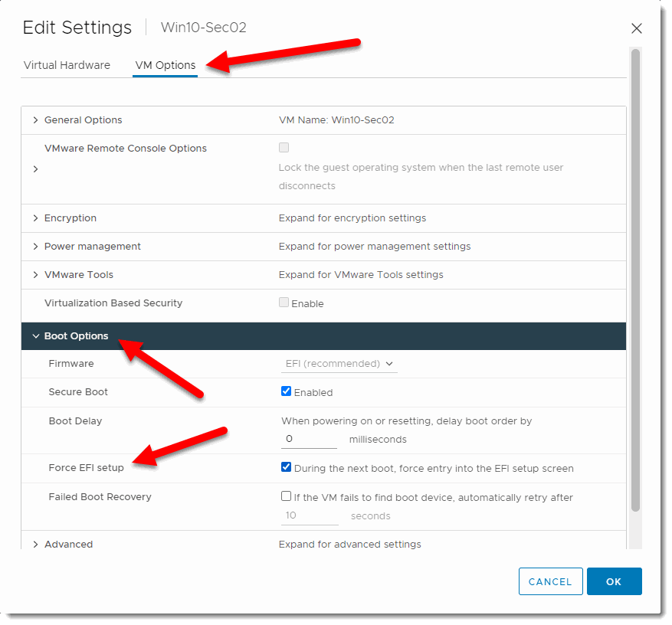Enable Failed Boot Recovery automatic retry
This screenshot has height=625, width=672.
(286, 496)
